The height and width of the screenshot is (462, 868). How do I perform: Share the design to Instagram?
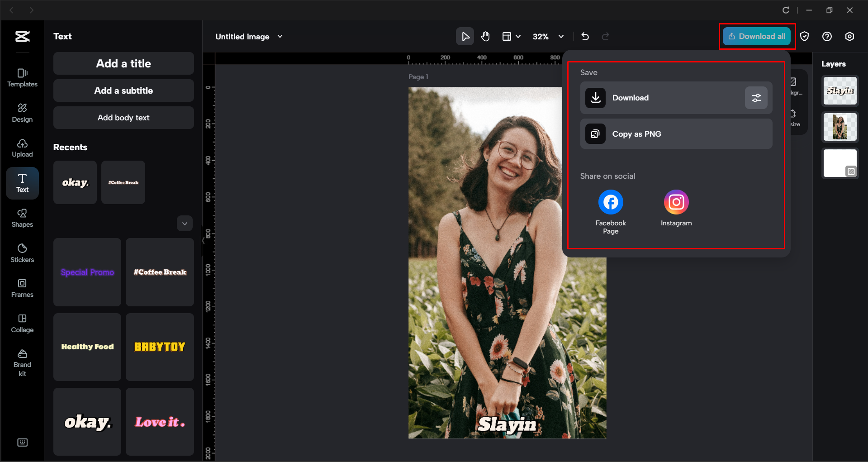pos(676,202)
